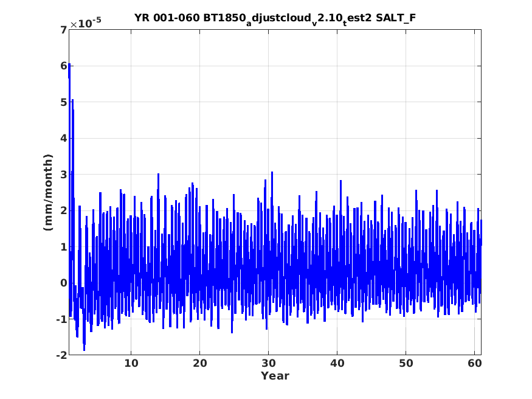Click the y-axis tick label -1
532x399 pixels.
pos(62,319)
